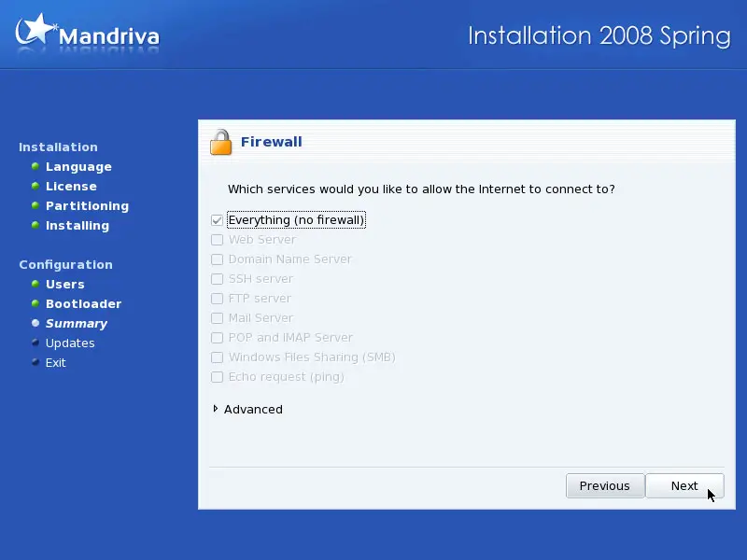This screenshot has height=560, width=747.
Task: Click the question about allowed services
Action: coord(421,189)
